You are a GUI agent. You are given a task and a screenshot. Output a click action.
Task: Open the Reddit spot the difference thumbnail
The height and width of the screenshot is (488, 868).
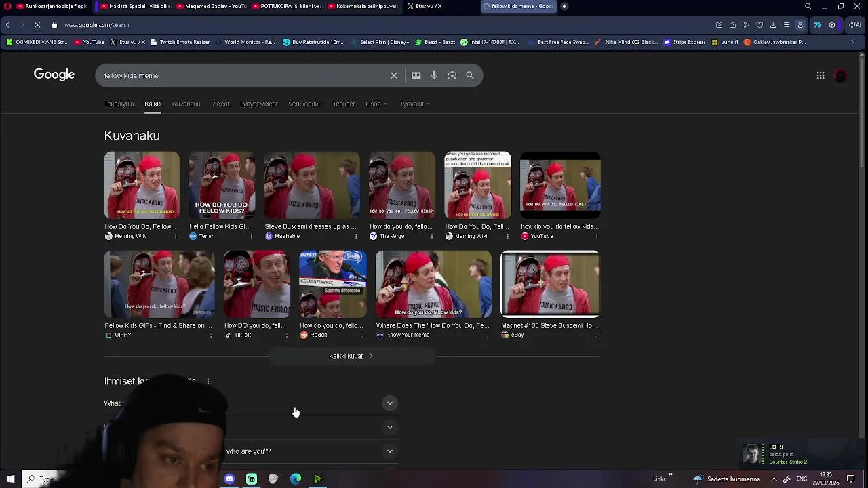[x=333, y=284]
